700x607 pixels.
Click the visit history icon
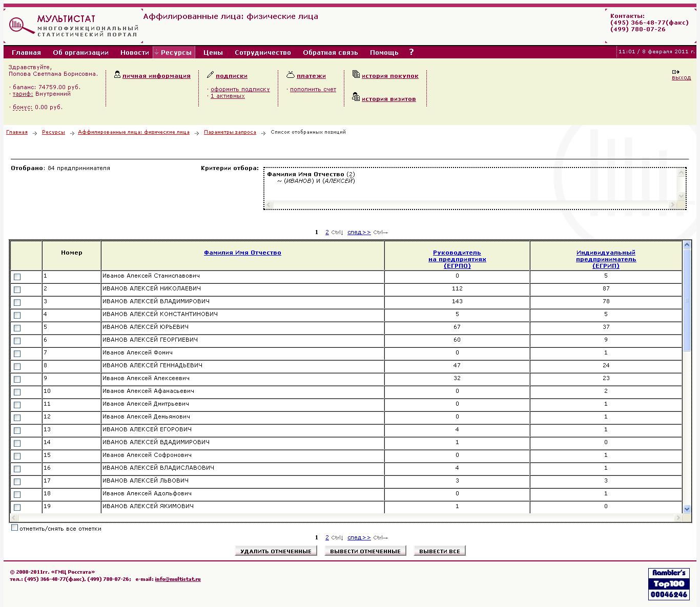coord(356,97)
